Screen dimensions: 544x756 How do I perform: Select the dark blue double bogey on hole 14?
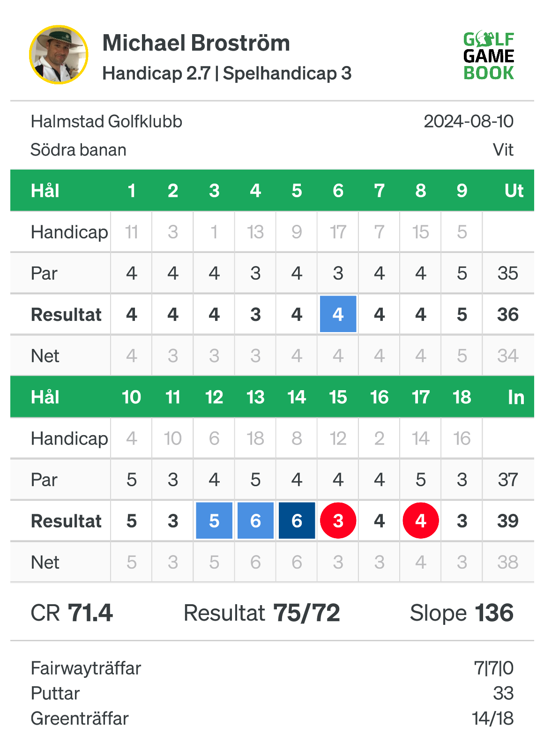click(x=297, y=520)
